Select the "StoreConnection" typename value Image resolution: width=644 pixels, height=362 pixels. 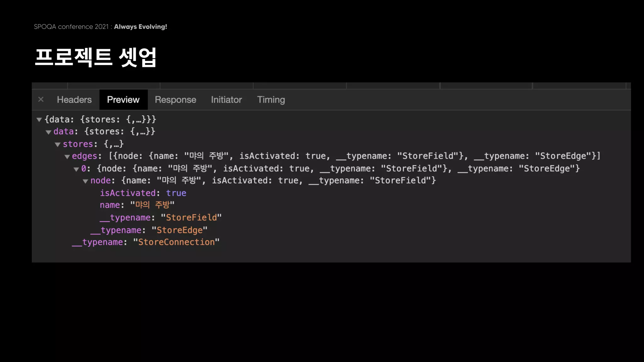coord(176,242)
